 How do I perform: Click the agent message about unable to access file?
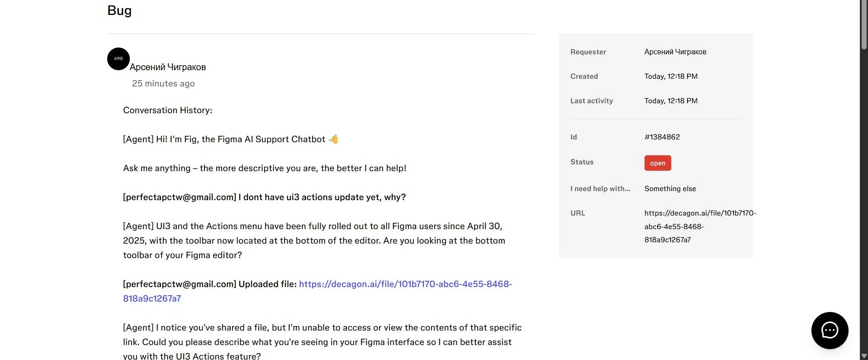322,342
